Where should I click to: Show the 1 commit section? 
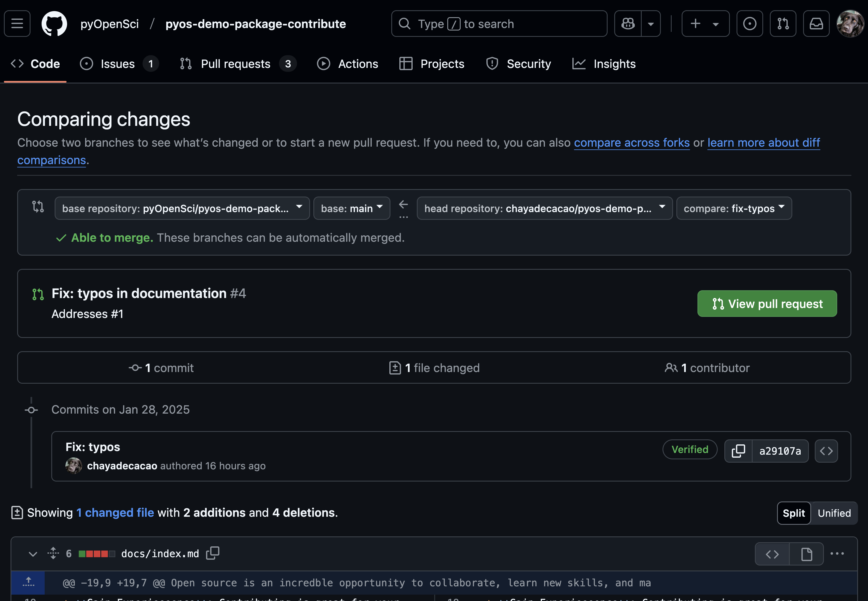(161, 368)
